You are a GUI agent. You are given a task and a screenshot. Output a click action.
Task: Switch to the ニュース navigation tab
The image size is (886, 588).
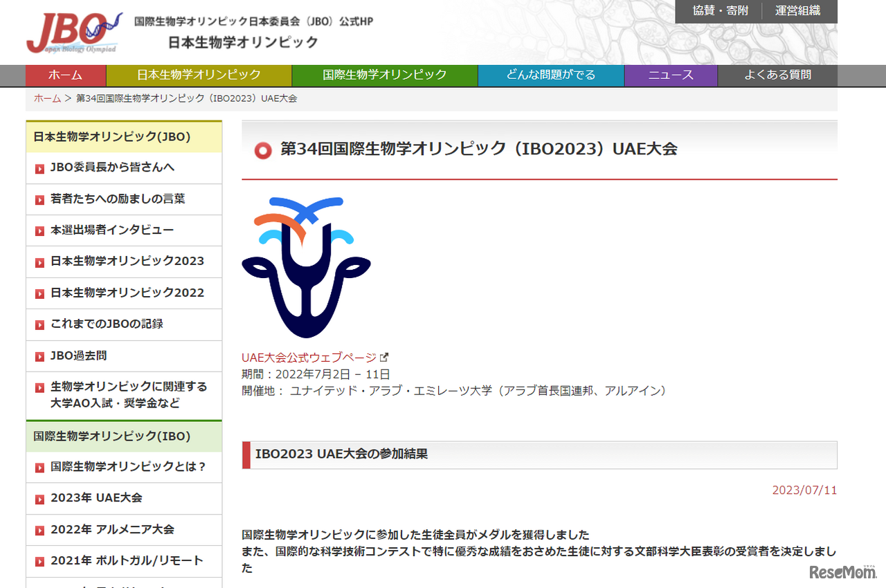click(x=670, y=75)
